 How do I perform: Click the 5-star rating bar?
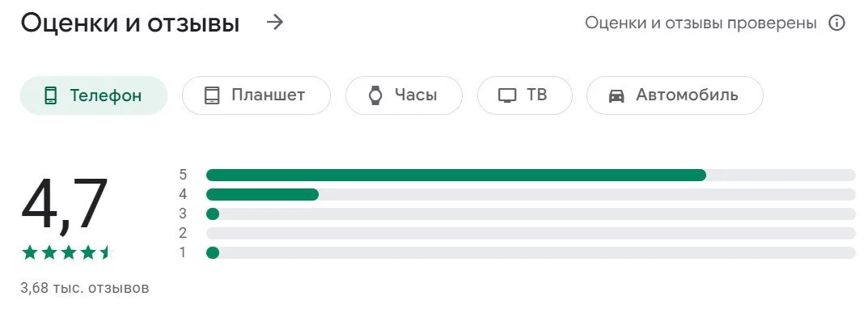tap(531, 175)
